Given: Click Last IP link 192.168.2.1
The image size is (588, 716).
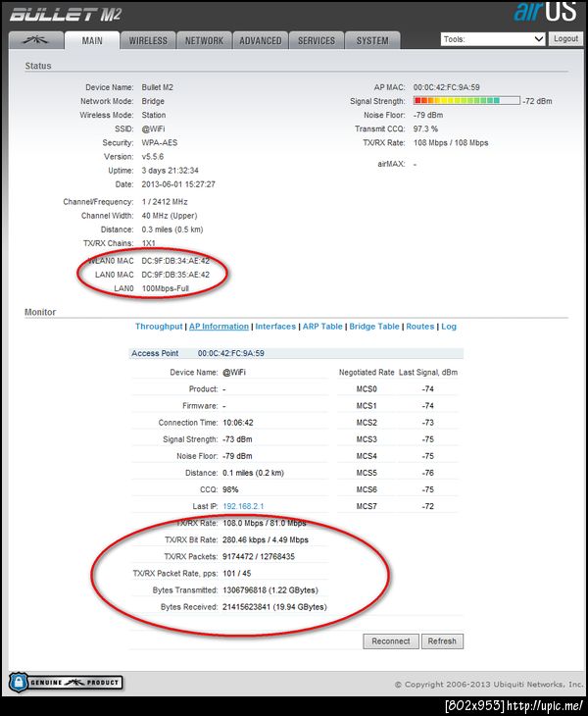Looking at the screenshot, I should coord(243,506).
